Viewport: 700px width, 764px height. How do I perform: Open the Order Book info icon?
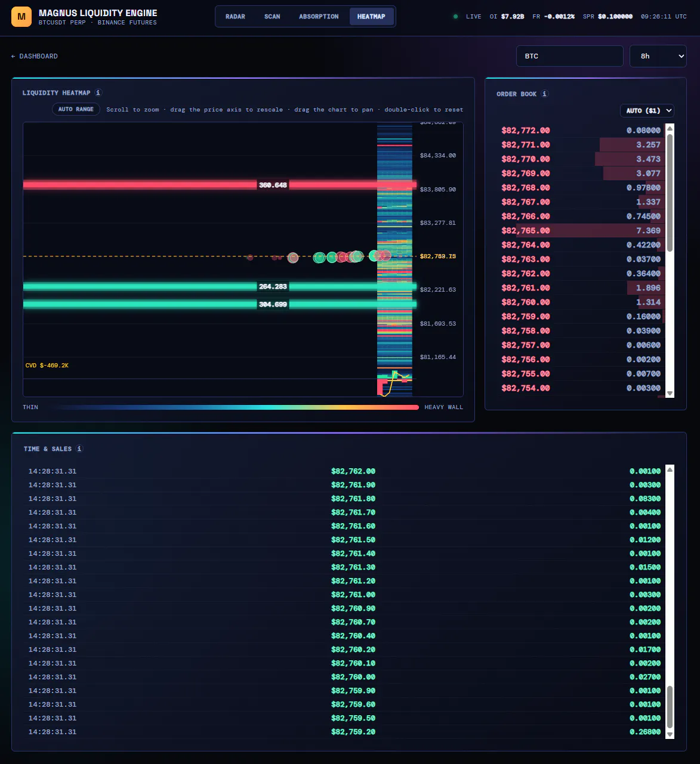544,94
